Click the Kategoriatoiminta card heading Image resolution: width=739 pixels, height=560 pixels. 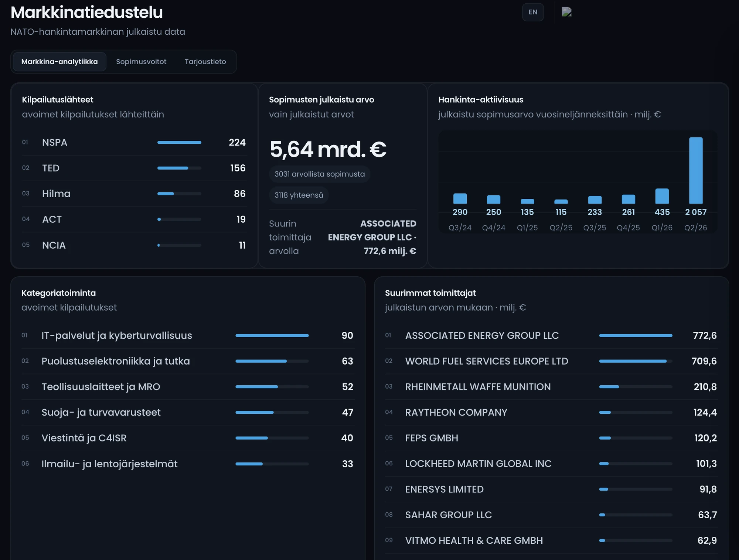[58, 293]
